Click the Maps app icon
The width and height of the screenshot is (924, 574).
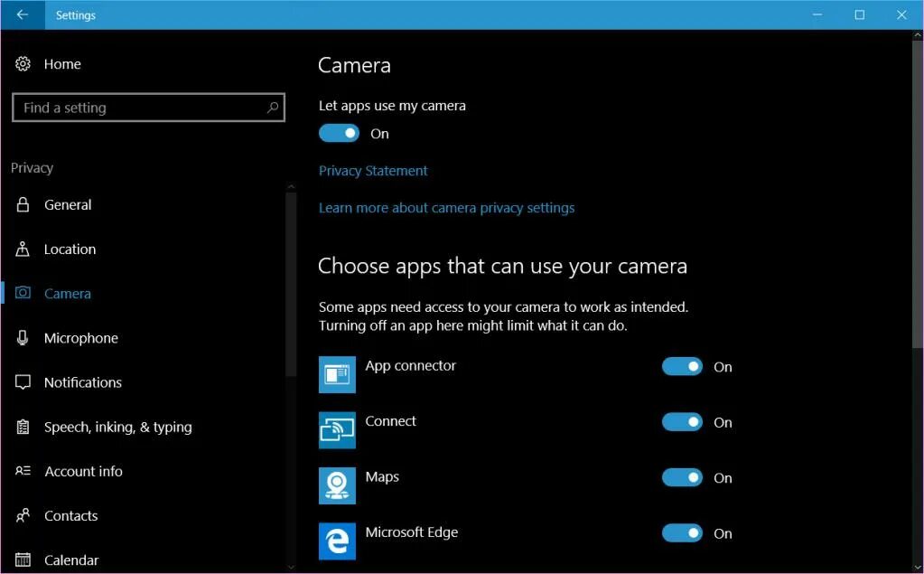point(337,485)
